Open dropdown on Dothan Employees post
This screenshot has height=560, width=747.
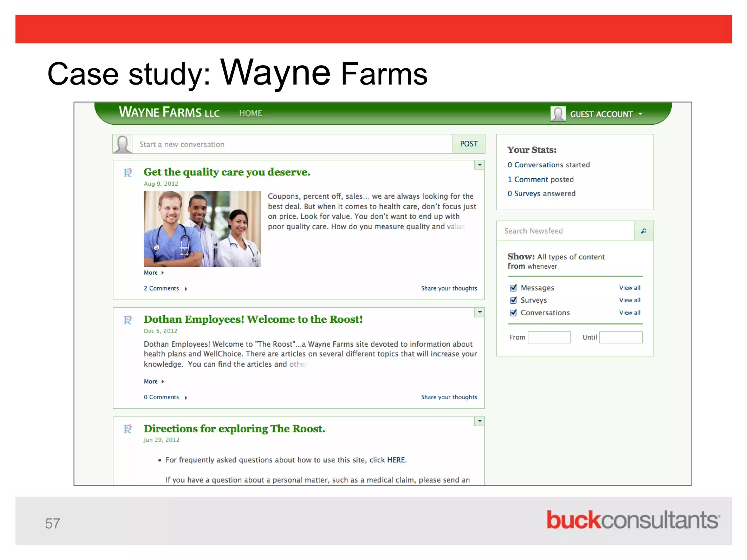click(x=480, y=312)
